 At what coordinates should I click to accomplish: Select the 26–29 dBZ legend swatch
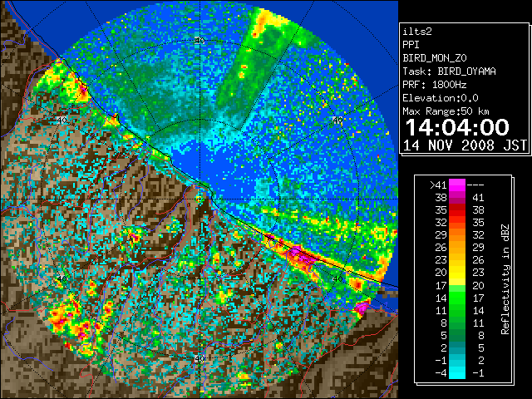click(457, 248)
